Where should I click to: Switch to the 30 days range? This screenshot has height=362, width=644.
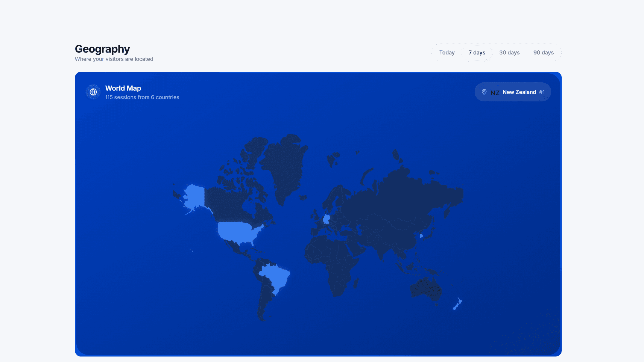(x=509, y=53)
